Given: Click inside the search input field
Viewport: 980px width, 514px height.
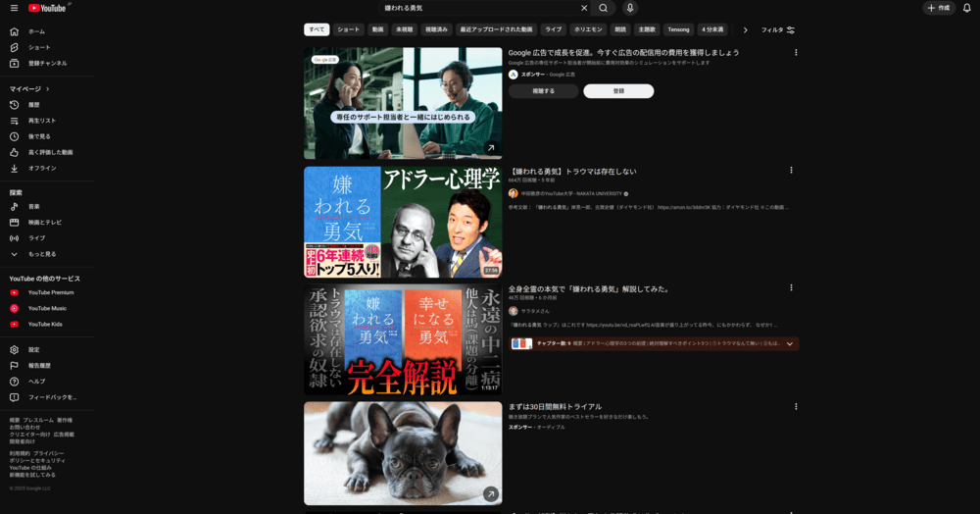Looking at the screenshot, I should (478, 8).
